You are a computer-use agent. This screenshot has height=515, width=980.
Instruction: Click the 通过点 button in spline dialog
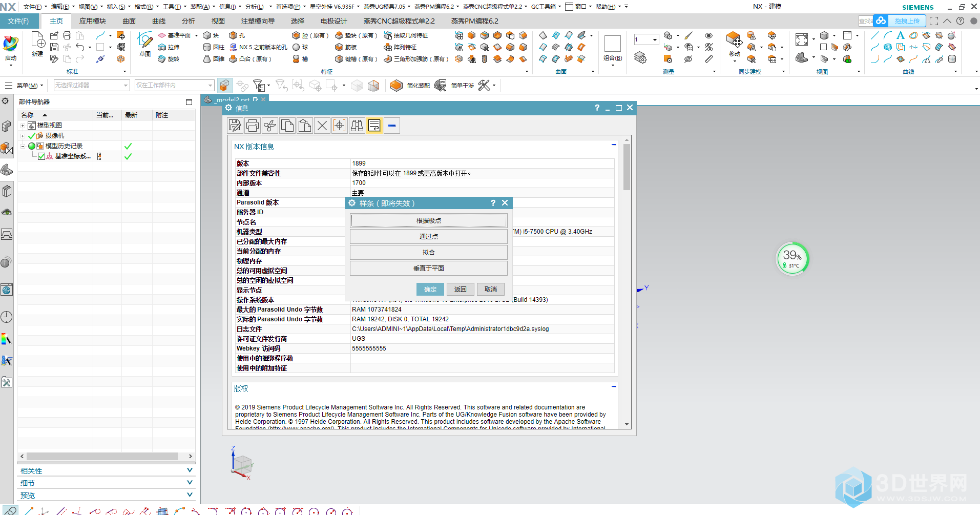tap(429, 236)
